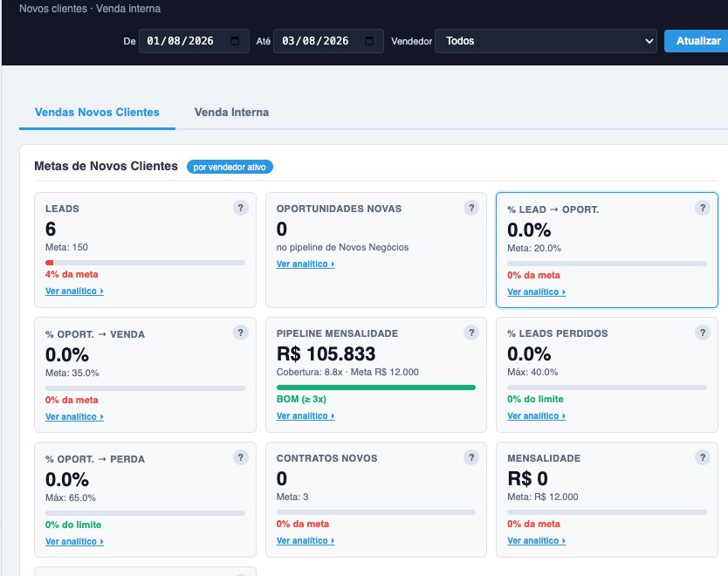Open Ver analítico link under % Lead → Oport.
This screenshot has width=728, height=576.
click(x=536, y=292)
